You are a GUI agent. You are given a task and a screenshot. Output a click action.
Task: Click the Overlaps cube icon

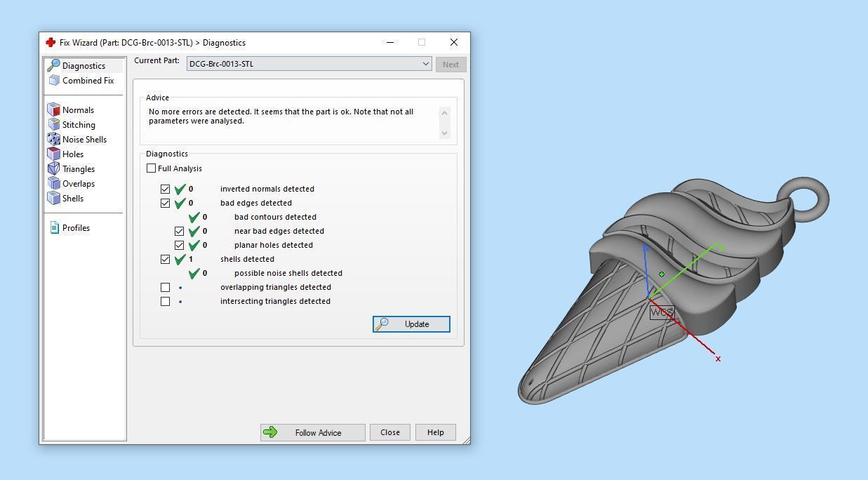coord(53,183)
